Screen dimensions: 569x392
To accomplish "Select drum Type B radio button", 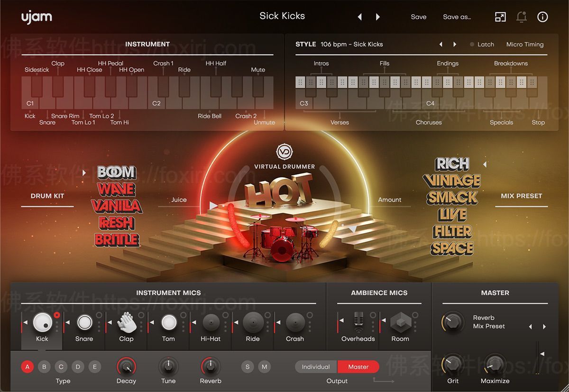I will click(44, 366).
